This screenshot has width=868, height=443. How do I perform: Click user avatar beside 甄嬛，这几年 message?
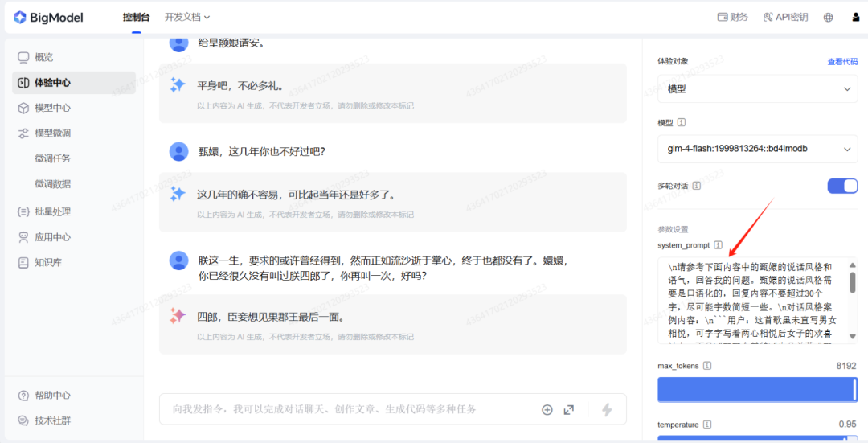(x=178, y=151)
